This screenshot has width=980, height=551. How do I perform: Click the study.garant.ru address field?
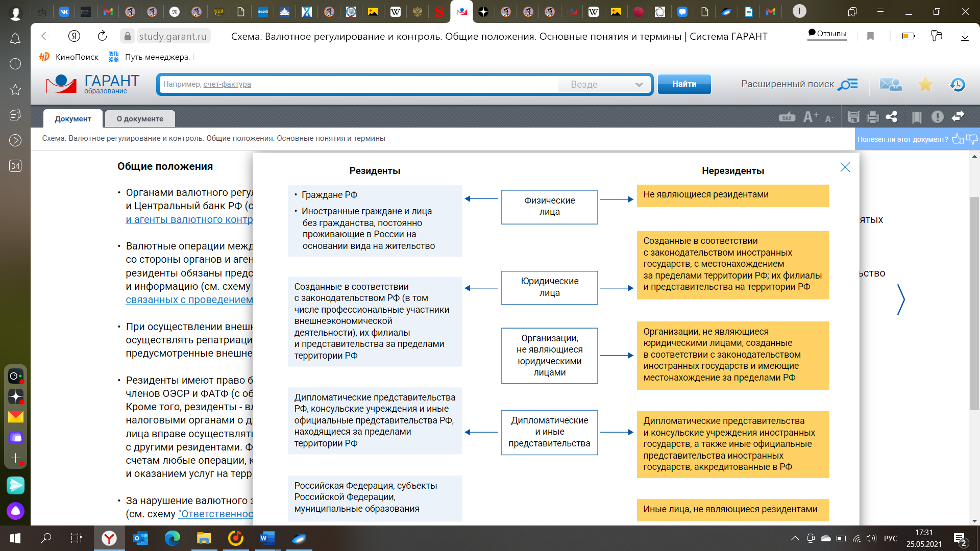pyautogui.click(x=173, y=36)
